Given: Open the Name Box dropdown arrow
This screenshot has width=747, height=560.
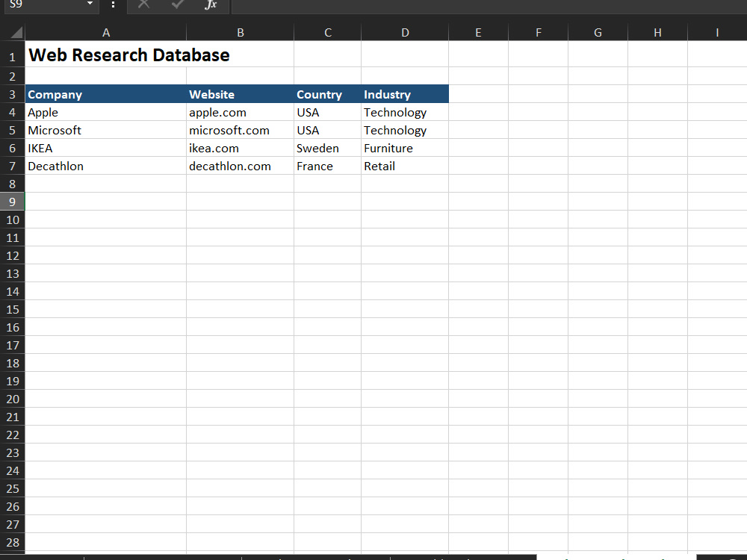Looking at the screenshot, I should point(90,4).
